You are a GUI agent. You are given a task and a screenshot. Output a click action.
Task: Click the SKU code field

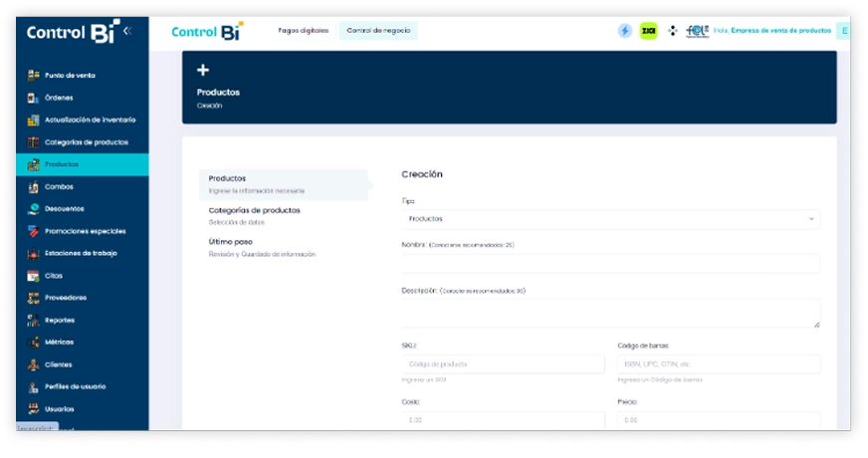click(x=503, y=364)
